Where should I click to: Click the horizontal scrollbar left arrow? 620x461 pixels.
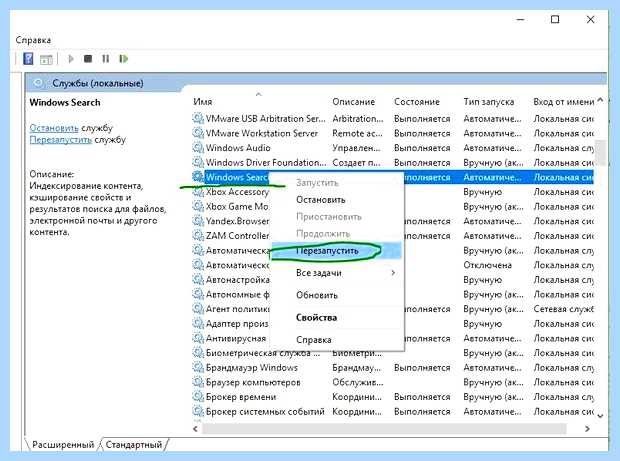click(x=195, y=429)
